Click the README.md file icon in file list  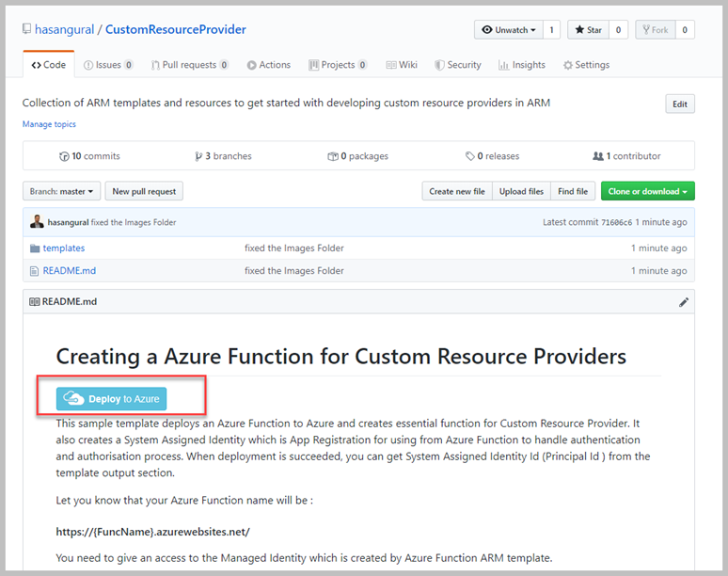[35, 271]
